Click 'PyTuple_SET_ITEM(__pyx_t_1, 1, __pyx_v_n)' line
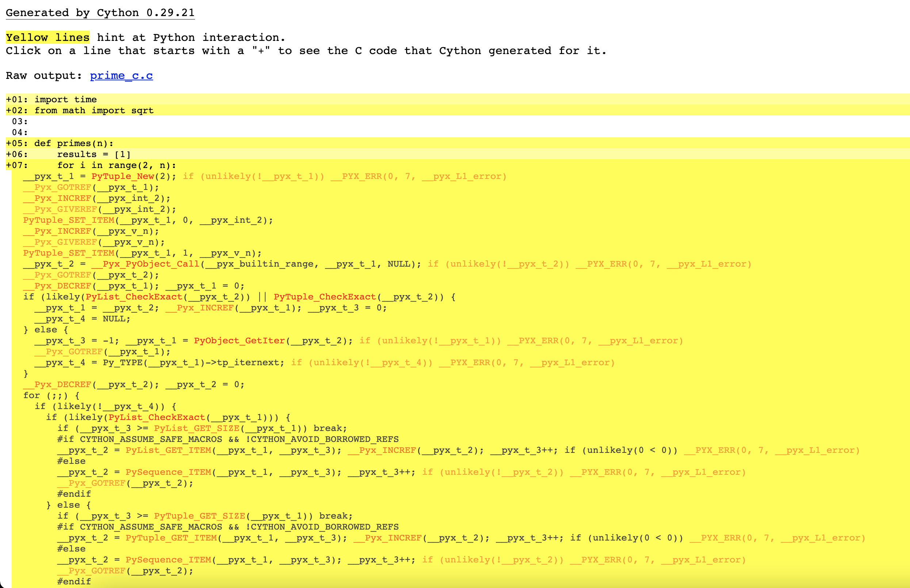The image size is (910, 588). (x=142, y=253)
